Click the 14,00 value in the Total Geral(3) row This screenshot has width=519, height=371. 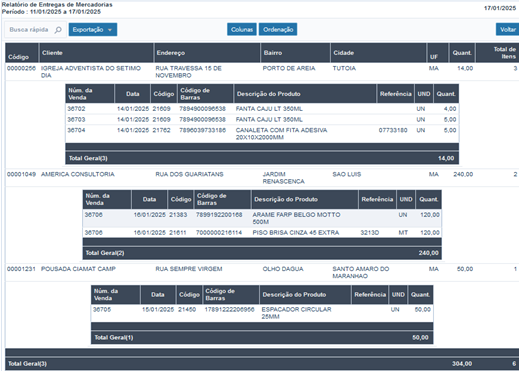coord(446,158)
